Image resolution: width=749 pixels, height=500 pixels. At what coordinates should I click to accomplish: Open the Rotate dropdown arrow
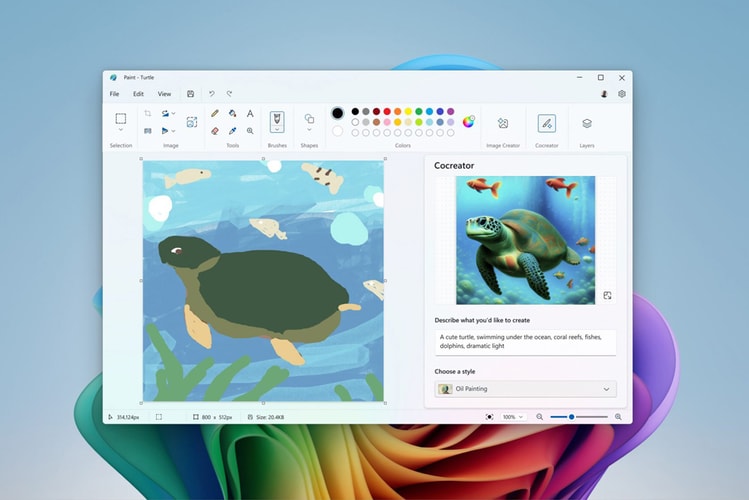(x=173, y=113)
